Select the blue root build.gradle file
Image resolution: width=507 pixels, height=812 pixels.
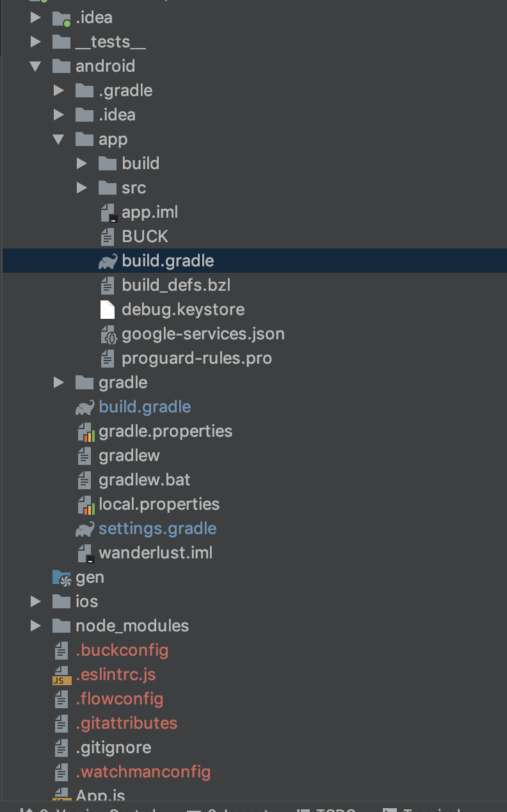pos(145,407)
